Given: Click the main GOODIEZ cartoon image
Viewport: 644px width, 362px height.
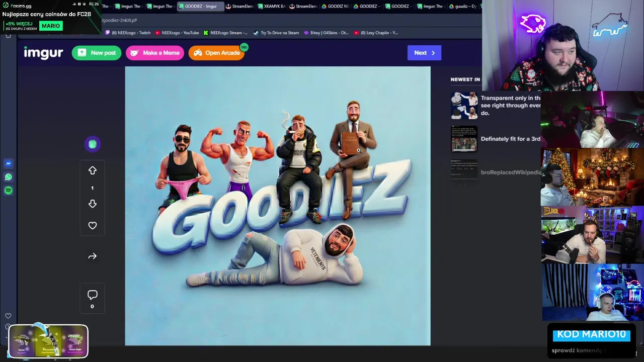Looking at the screenshot, I should [278, 206].
